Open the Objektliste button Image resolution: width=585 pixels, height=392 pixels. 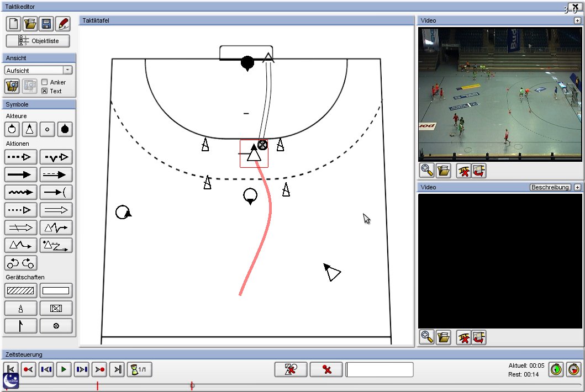(x=38, y=41)
